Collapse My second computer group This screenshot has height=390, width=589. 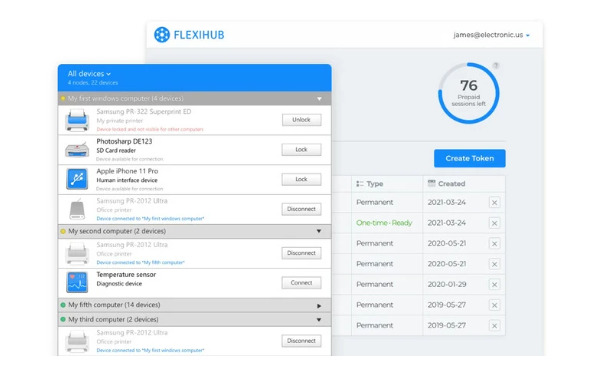pyautogui.click(x=319, y=231)
